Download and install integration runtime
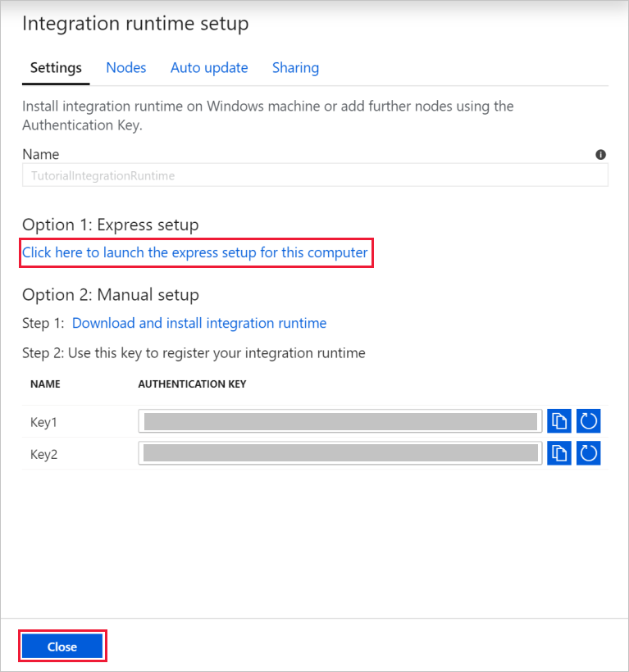Screen dimensions: 629x672 coord(199,323)
